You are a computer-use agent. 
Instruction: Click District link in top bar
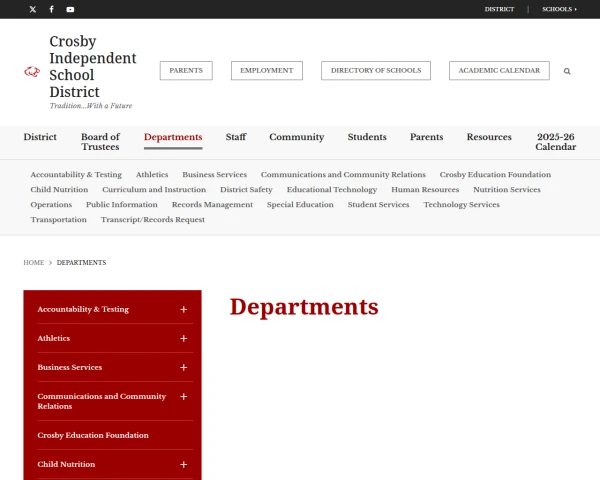tap(499, 9)
